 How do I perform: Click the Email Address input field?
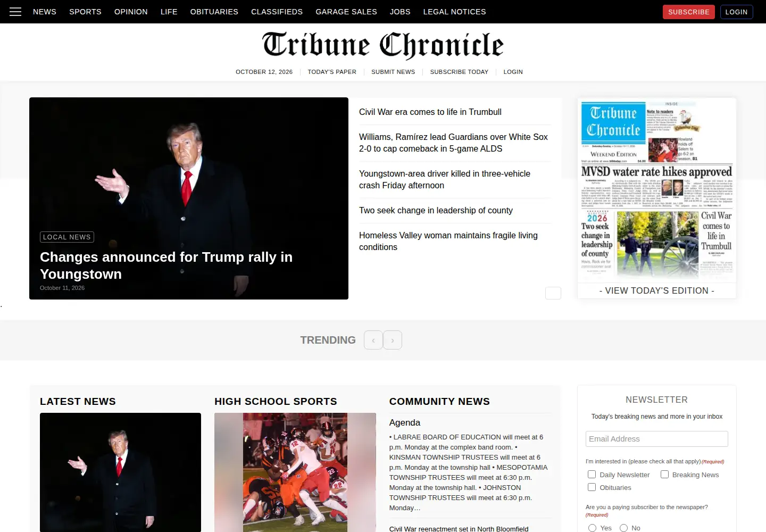tap(657, 439)
